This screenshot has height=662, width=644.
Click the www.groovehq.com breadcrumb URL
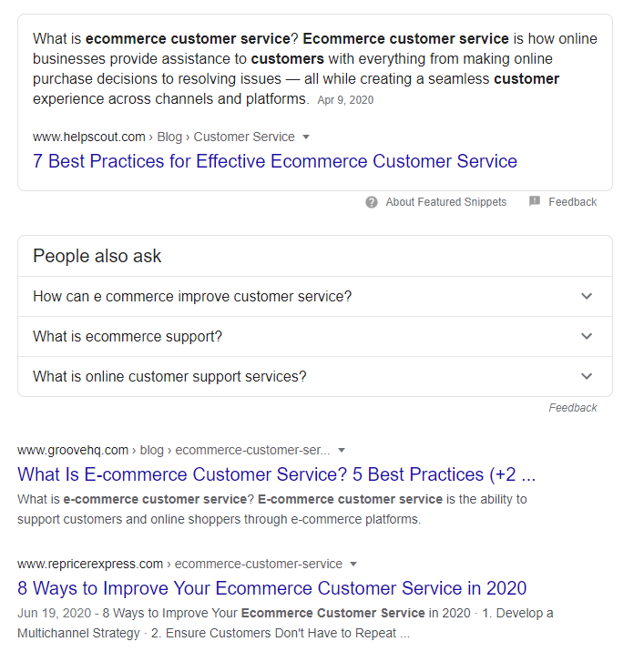73,450
